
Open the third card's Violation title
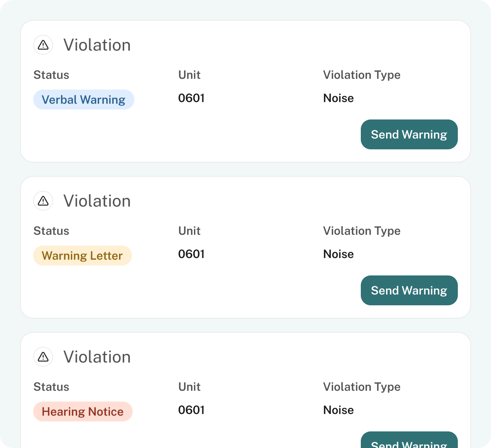(97, 357)
